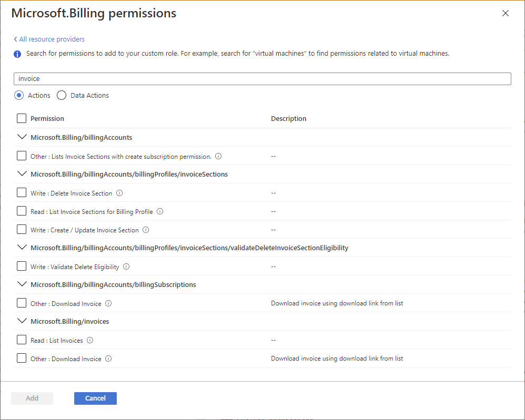This screenshot has height=420, width=525.
Task: Collapse the billingProfiles/invoiceSections group
Action: 22,174
